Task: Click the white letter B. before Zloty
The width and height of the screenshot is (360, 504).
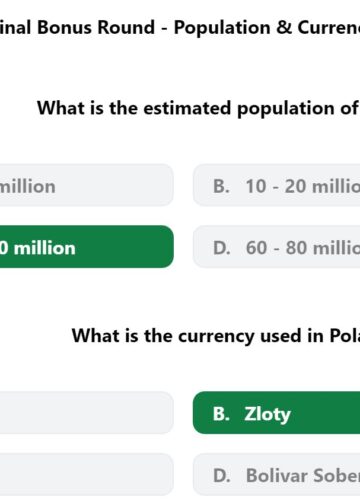Action: click(221, 414)
